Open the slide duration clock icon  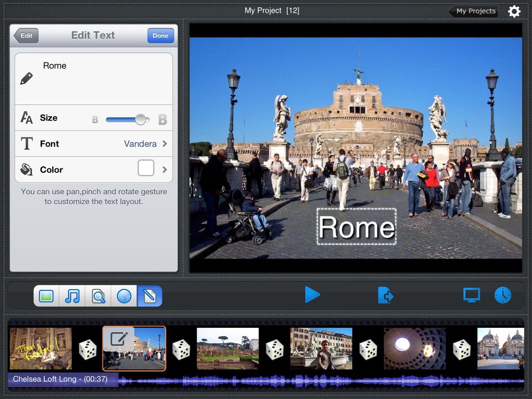(x=503, y=295)
